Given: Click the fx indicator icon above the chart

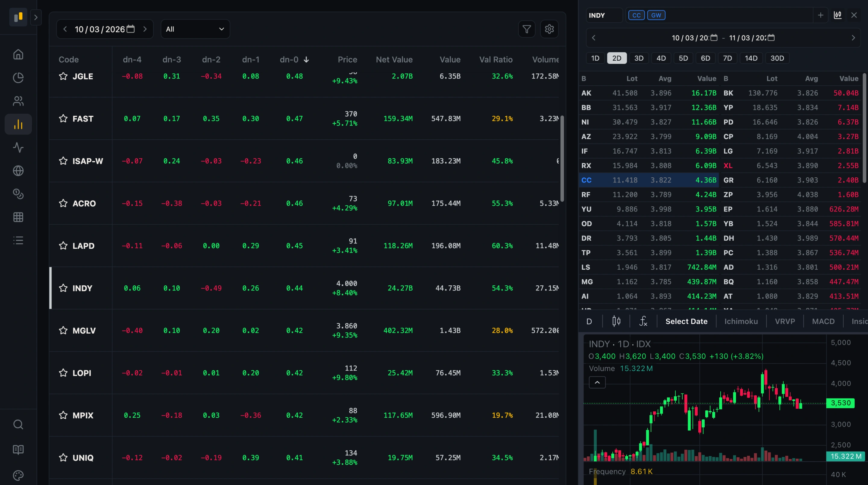Looking at the screenshot, I should (643, 321).
